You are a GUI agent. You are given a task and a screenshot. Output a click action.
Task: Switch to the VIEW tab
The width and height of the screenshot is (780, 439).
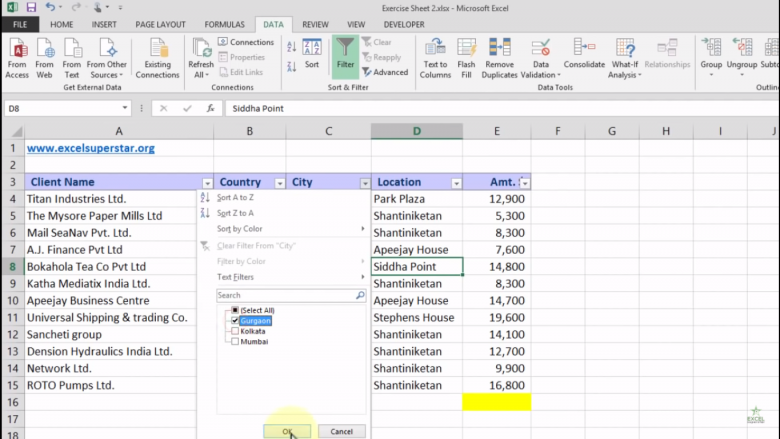click(356, 24)
